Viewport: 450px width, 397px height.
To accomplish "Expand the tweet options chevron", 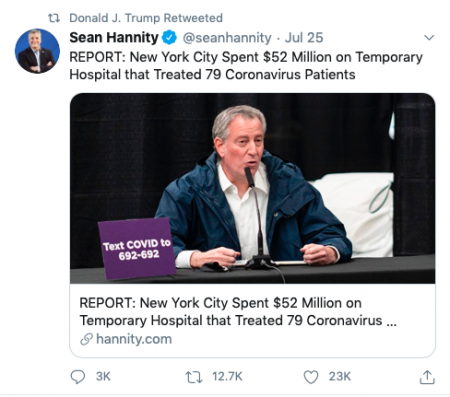I will (x=429, y=37).
